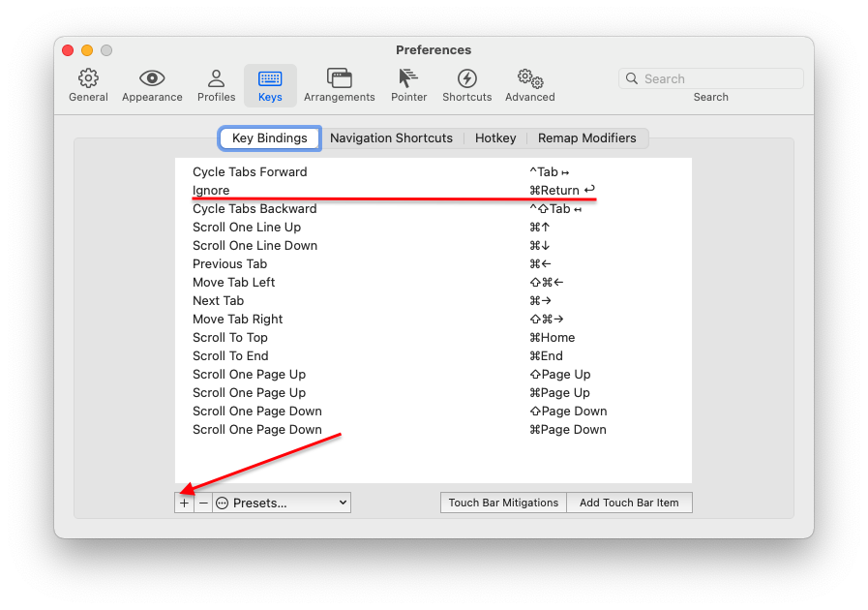Select the ⇧Page Down shortcut cell
868x610 pixels.
pos(568,412)
